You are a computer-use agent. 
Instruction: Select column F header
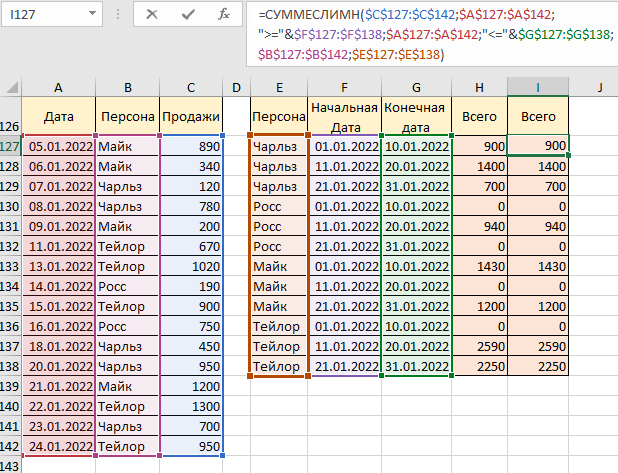344,88
